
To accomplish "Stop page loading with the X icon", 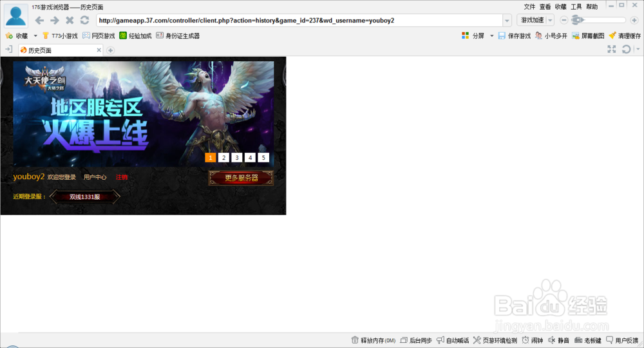I will [x=70, y=20].
